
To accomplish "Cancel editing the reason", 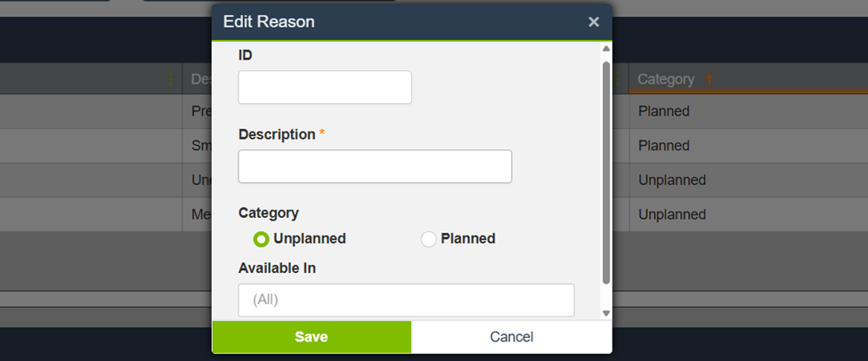I will 511,337.
